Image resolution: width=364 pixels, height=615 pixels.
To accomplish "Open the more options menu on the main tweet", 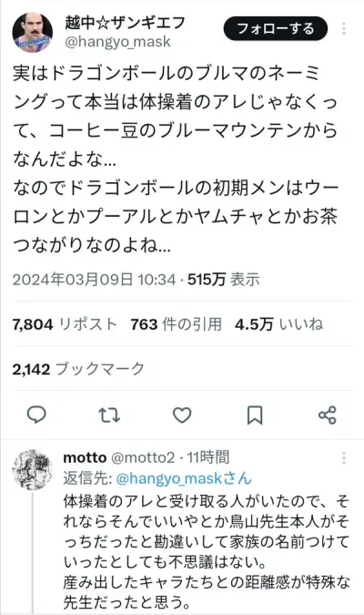I will [344, 28].
